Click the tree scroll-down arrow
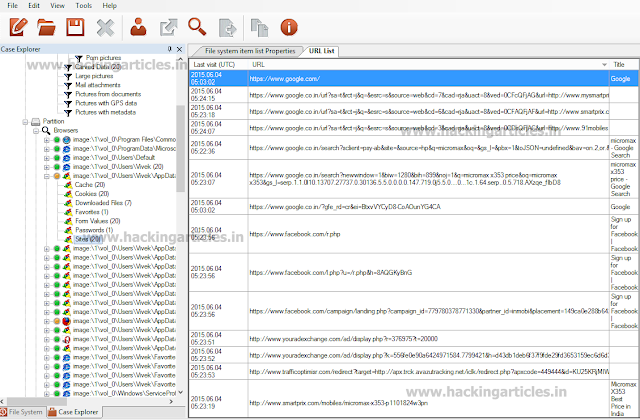This screenshot has height=420, width=640. [180, 393]
